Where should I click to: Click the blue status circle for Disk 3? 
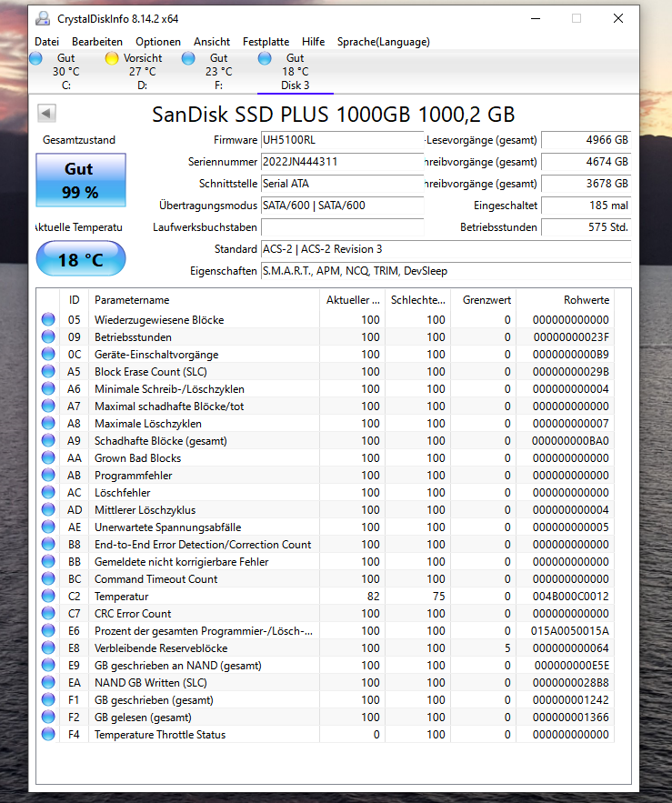265,58
